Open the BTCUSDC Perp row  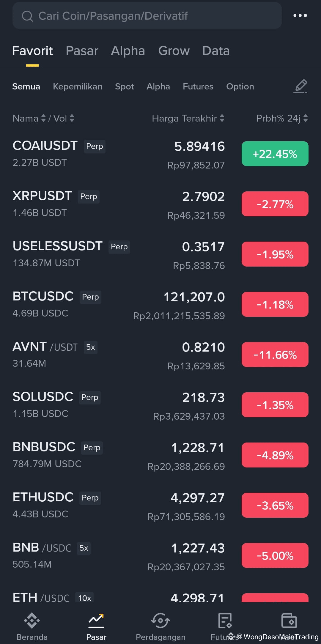coord(160,305)
